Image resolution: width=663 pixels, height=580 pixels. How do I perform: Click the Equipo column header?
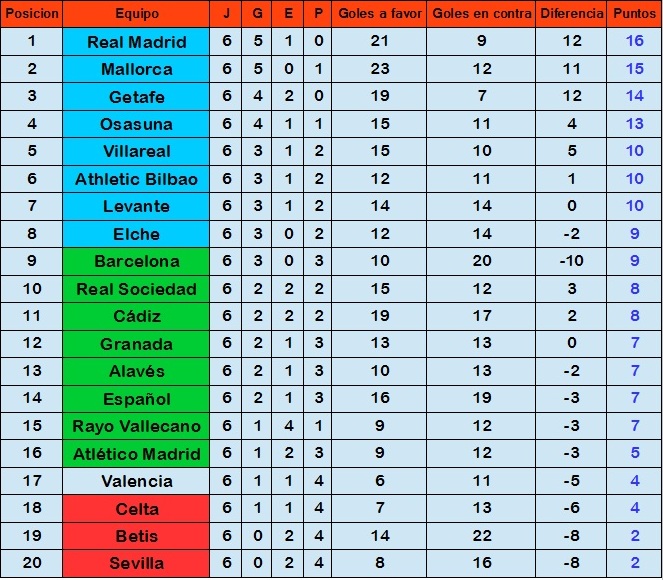point(136,14)
